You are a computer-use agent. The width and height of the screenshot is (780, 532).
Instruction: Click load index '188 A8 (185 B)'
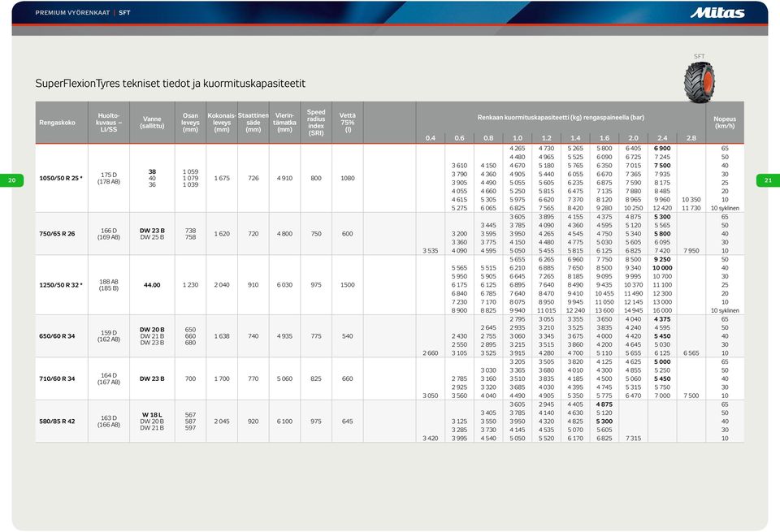(x=108, y=285)
